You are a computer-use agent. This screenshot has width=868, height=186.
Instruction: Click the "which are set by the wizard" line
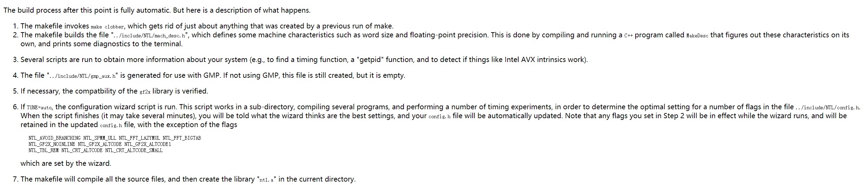(66, 163)
